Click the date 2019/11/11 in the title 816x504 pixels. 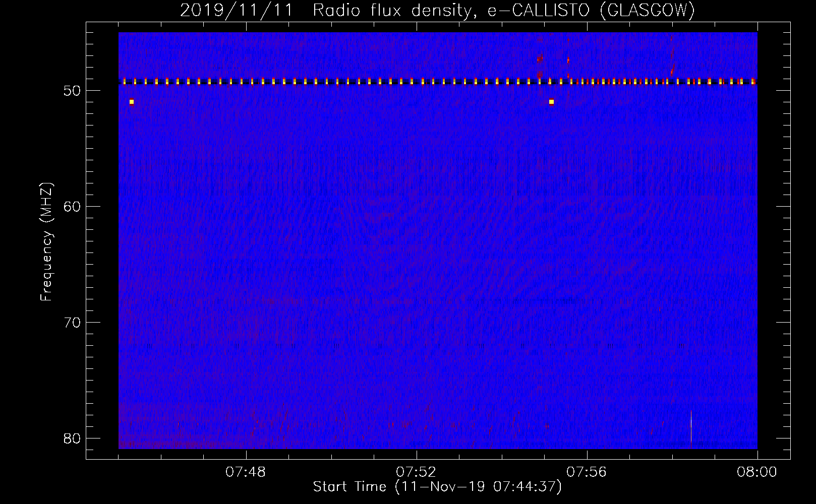(x=236, y=10)
